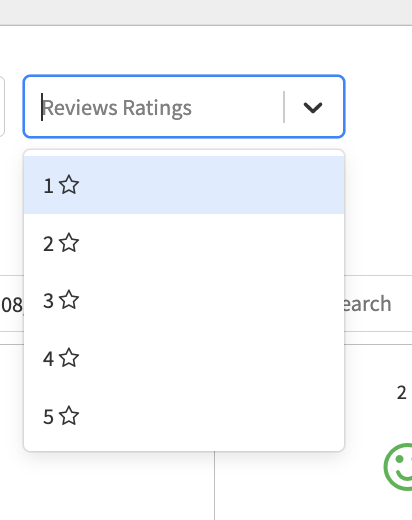Click the number 2 above the smiley
412x520 pixels.
pos(401,393)
